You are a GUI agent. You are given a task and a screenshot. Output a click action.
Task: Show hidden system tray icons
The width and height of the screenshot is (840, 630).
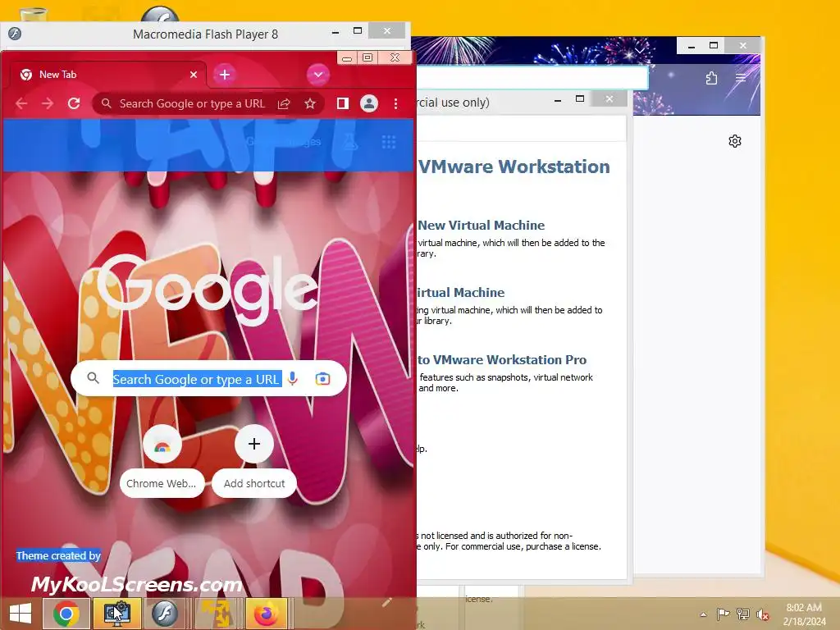[x=703, y=614]
